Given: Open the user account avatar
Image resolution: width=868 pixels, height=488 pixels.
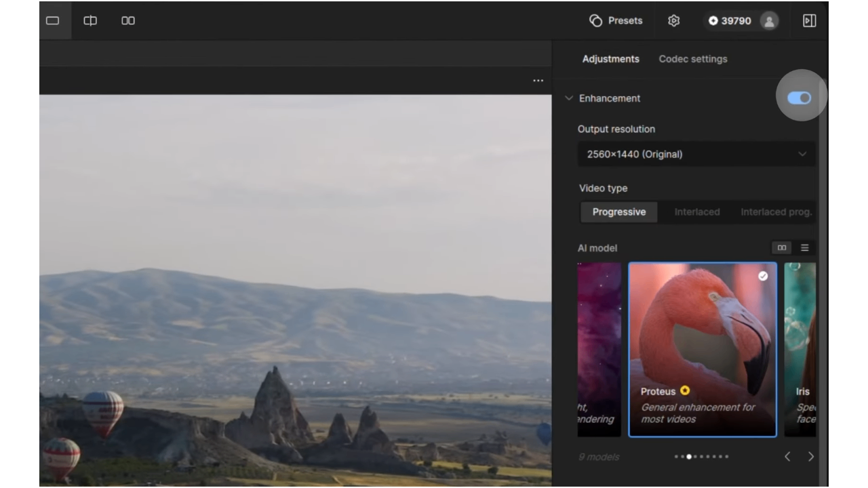Looking at the screenshot, I should [x=768, y=21].
